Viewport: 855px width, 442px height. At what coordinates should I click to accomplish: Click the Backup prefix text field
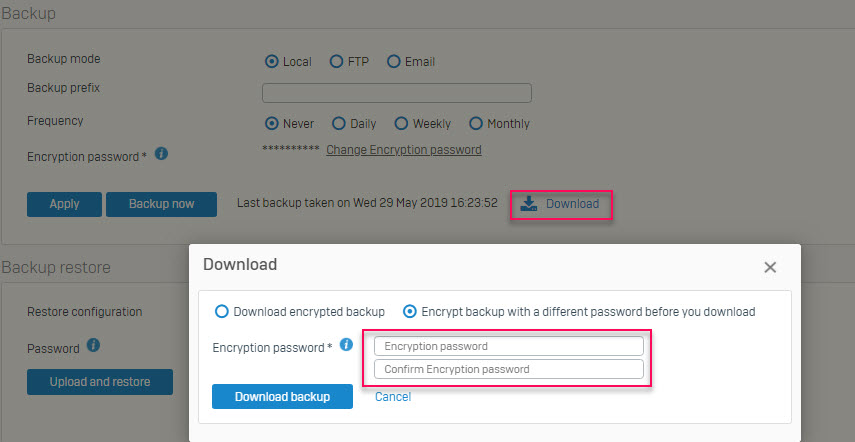tap(396, 93)
